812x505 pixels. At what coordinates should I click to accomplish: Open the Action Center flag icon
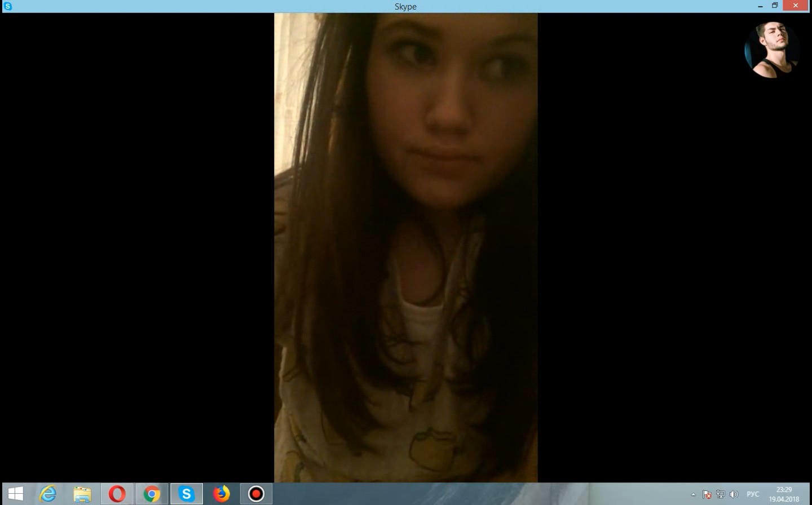pyautogui.click(x=707, y=494)
